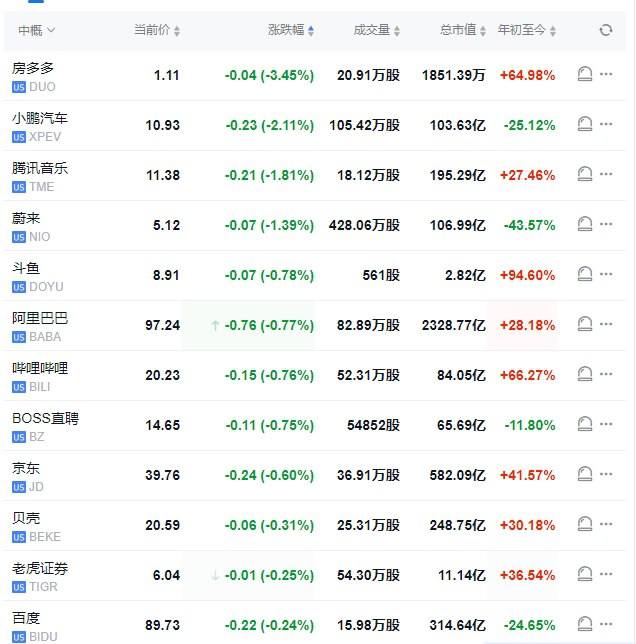Set alert bell for 斗鱼 DOYU

(x=585, y=274)
